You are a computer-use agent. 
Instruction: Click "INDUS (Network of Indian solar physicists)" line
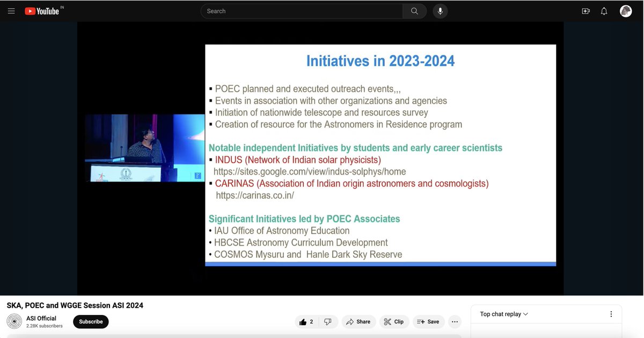pyautogui.click(x=298, y=160)
